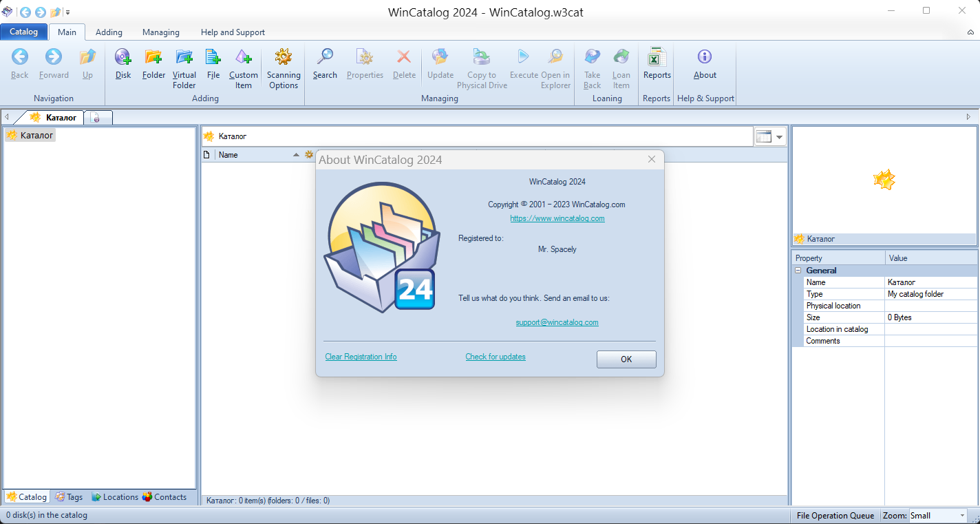Click the Value column header in properties
This screenshot has height=524, width=980.
pyautogui.click(x=931, y=258)
